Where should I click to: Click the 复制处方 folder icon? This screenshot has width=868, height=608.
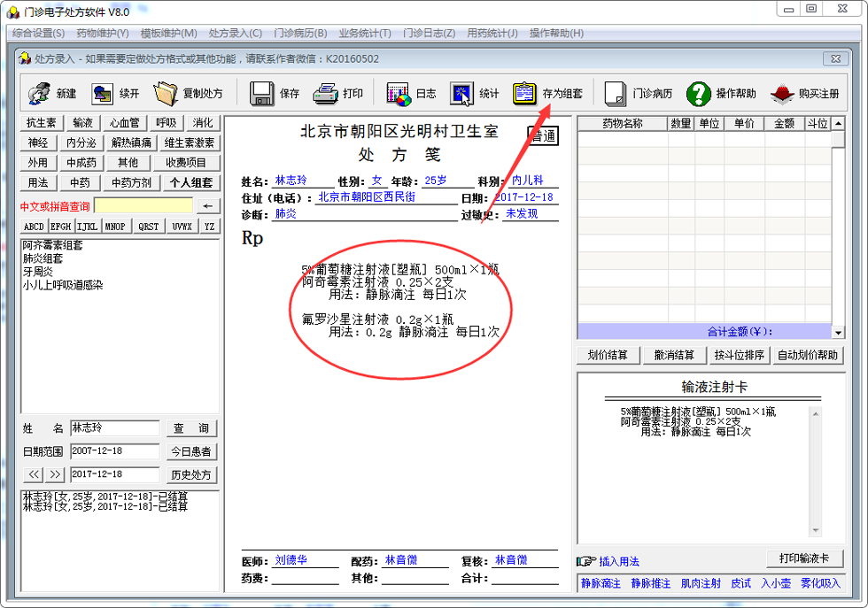pyautogui.click(x=166, y=93)
